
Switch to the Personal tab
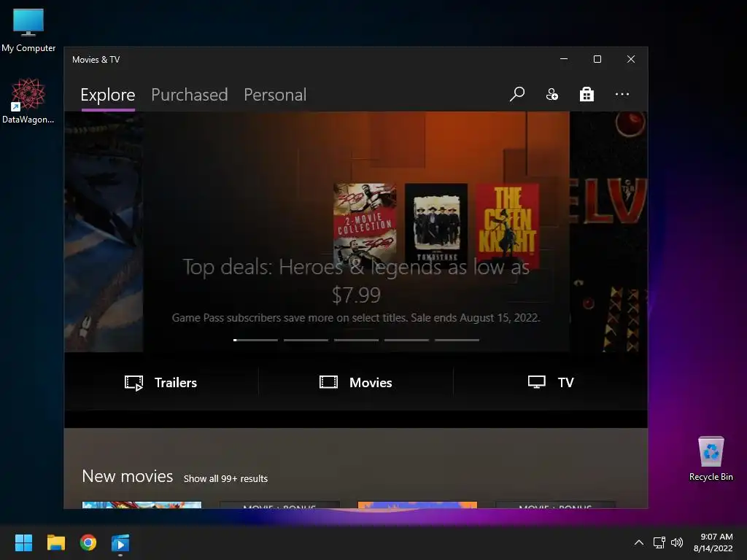coord(275,95)
